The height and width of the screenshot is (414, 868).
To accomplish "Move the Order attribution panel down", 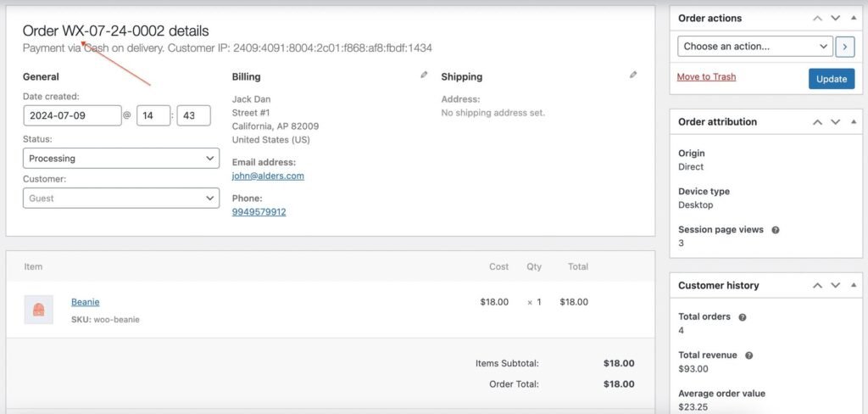I will click(835, 122).
